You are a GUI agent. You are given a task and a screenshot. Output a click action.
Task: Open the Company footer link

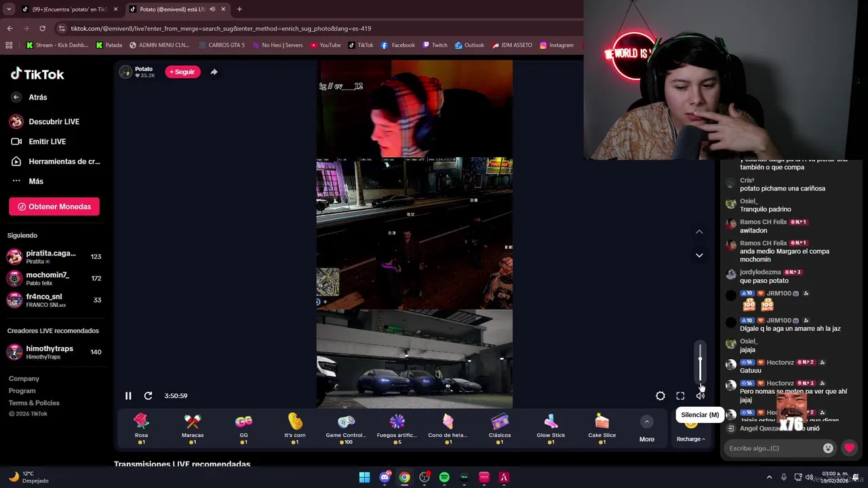24,379
